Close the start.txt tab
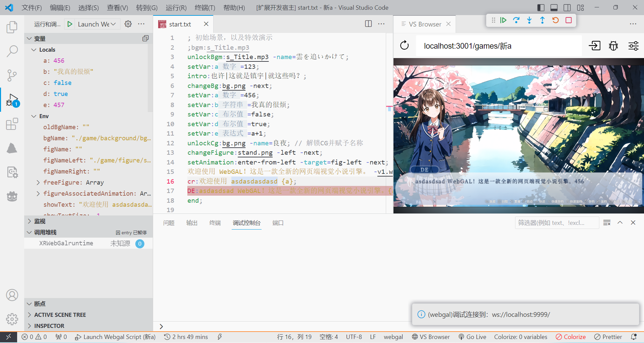Screen dimensions: 644x343 206,24
